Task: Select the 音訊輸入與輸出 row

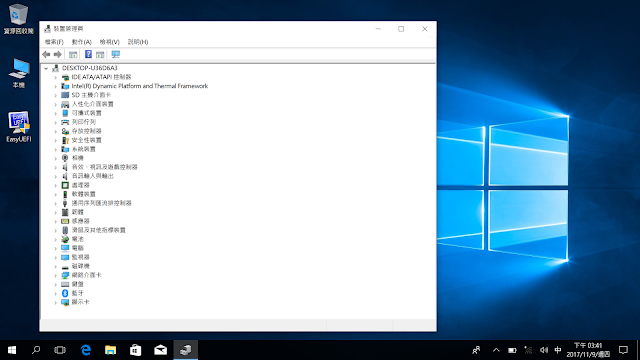Action: click(93, 176)
